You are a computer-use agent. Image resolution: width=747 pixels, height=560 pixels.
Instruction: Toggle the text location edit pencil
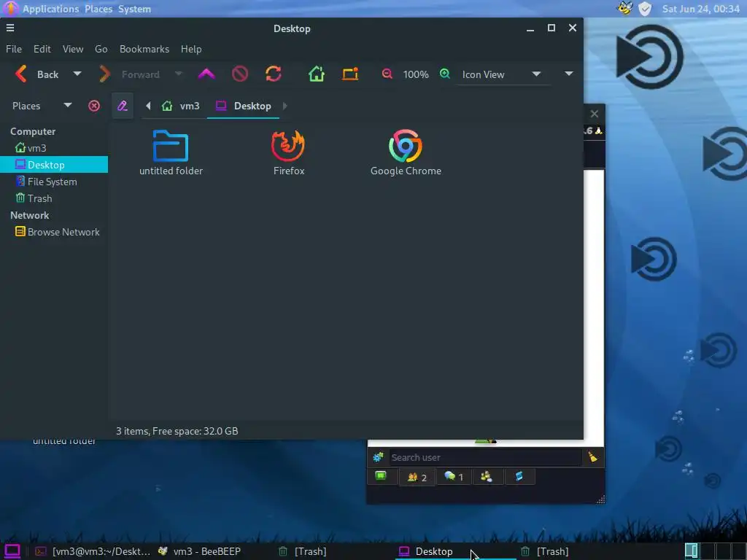pyautogui.click(x=123, y=106)
